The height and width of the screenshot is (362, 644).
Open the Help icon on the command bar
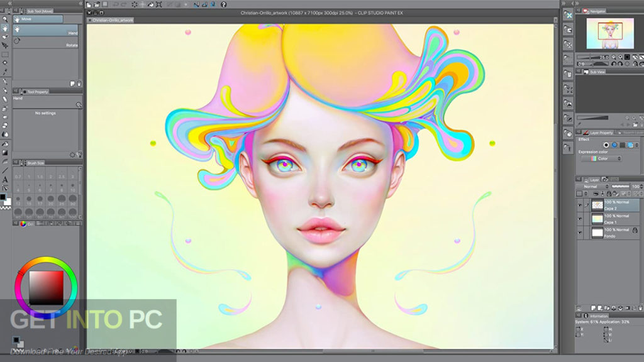pyautogui.click(x=223, y=5)
